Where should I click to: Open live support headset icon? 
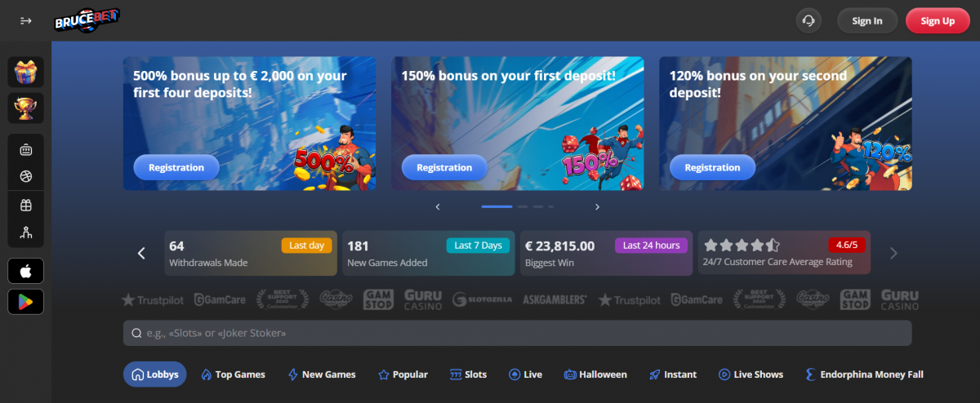tap(808, 20)
